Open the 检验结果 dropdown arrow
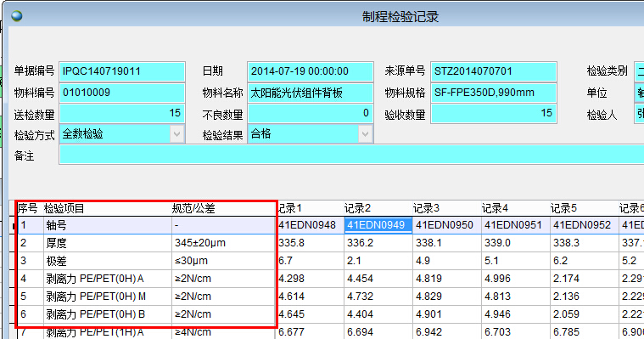The image size is (644, 339). coord(365,134)
